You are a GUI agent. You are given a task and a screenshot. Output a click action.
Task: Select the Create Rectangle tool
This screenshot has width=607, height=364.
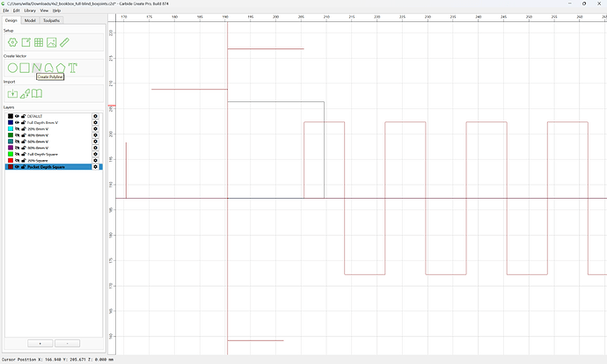(25, 68)
